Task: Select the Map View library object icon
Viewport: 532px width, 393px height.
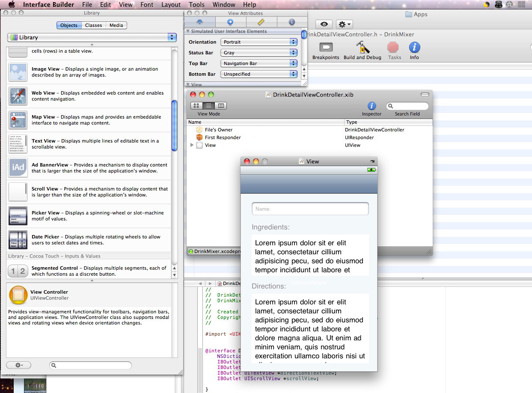Action: pyautogui.click(x=18, y=120)
